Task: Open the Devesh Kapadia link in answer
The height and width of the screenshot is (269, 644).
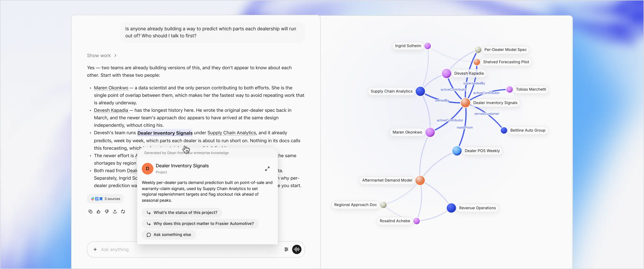Action: [111, 110]
